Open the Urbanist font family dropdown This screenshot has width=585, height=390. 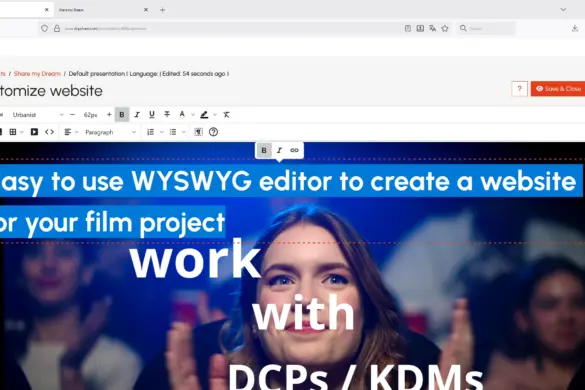click(x=38, y=115)
